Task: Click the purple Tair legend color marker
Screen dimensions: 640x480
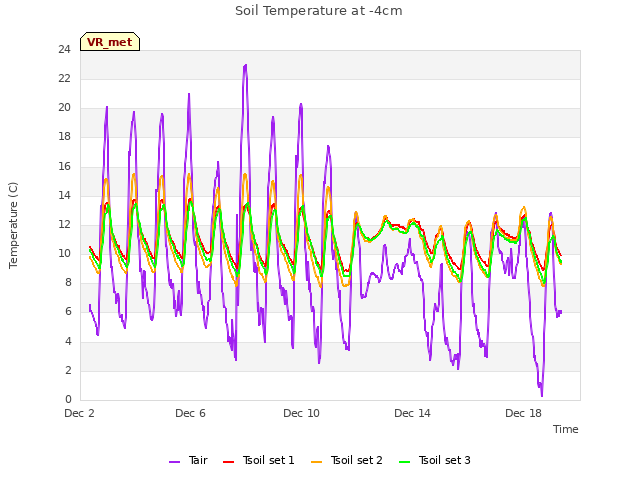Action: click(174, 462)
